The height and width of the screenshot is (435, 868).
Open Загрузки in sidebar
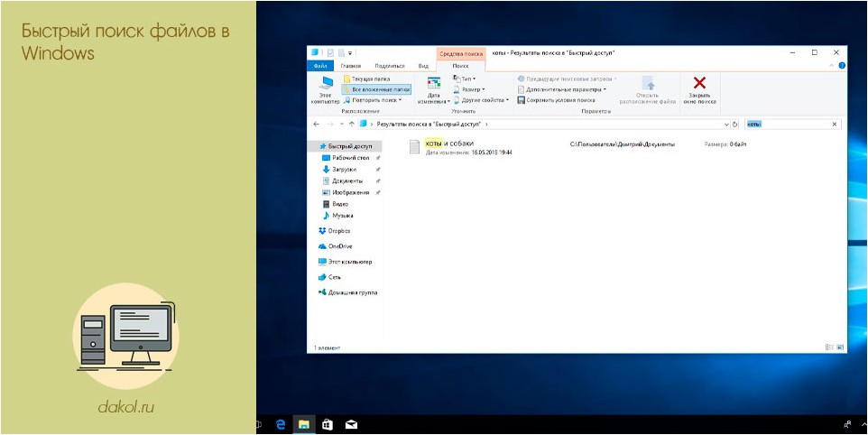click(344, 170)
